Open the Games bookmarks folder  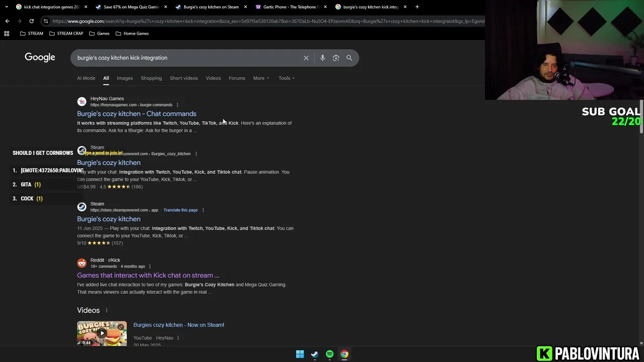click(x=99, y=34)
